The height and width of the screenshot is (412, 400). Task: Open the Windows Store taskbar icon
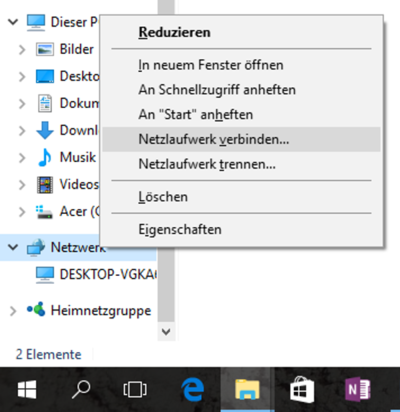pyautogui.click(x=302, y=389)
